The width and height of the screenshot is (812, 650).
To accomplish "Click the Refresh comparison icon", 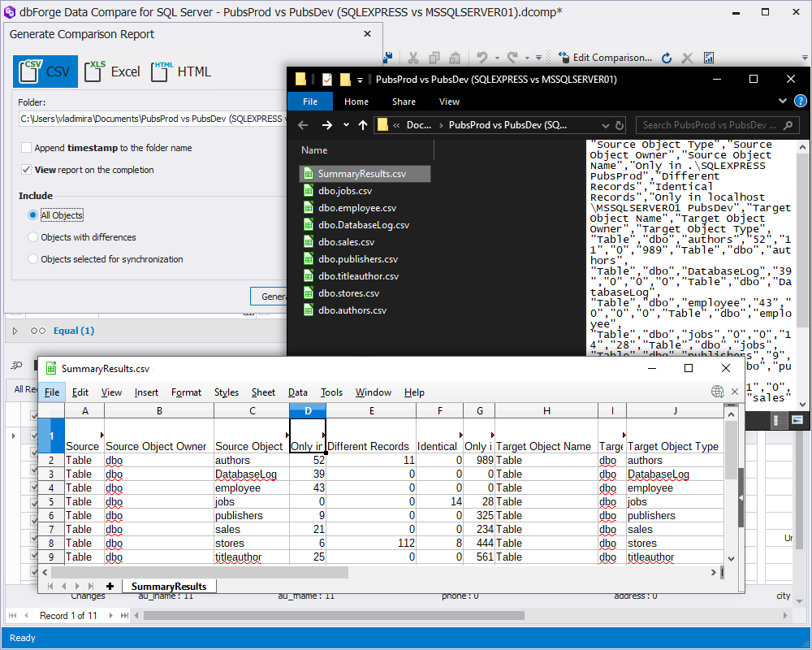I will pos(667,58).
